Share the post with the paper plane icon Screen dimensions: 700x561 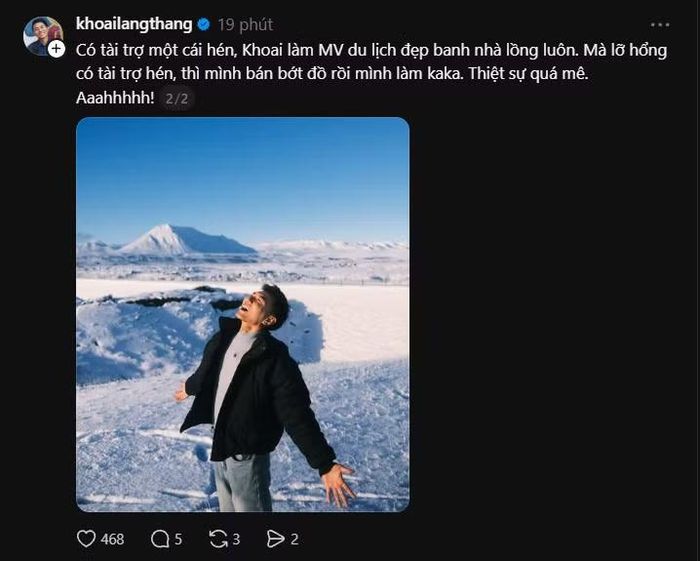[275, 539]
